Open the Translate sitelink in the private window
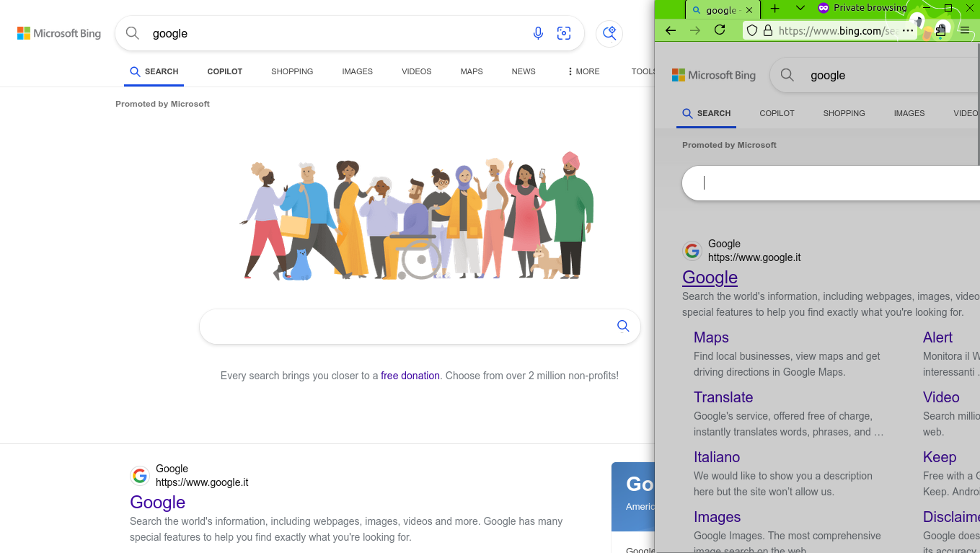980x553 pixels. (723, 397)
